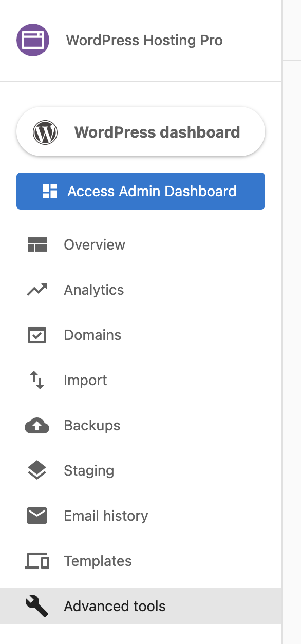The image size is (301, 644).
Task: Open the WordPress dashboard button
Action: pos(141,132)
